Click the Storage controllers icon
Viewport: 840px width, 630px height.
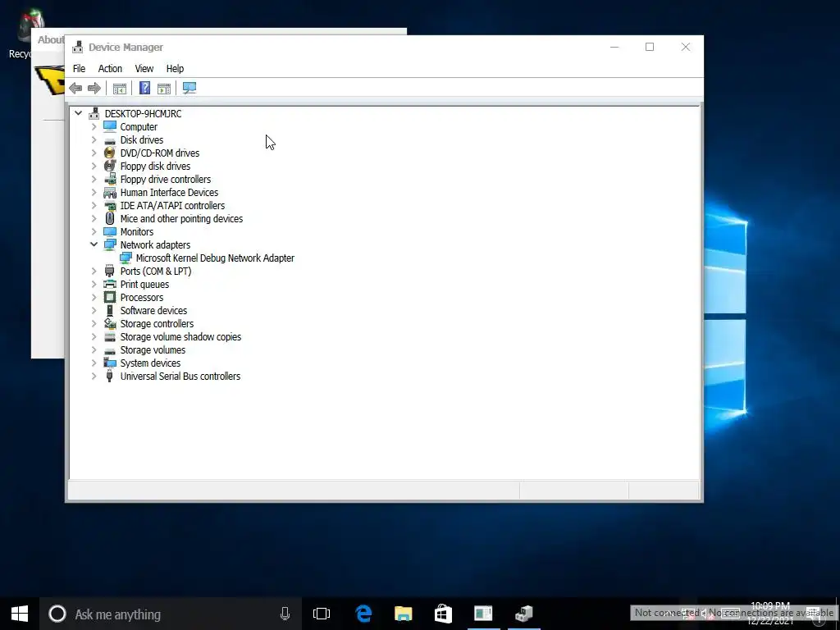coord(110,323)
